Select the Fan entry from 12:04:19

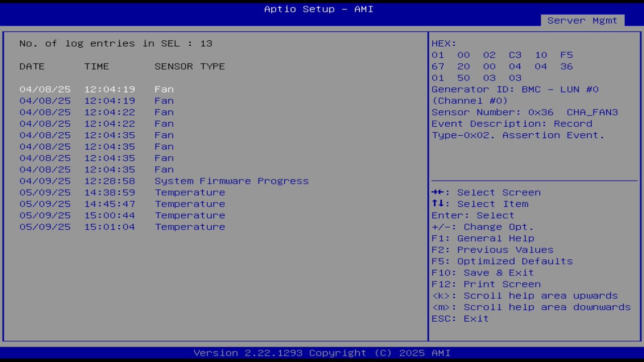tap(96, 101)
